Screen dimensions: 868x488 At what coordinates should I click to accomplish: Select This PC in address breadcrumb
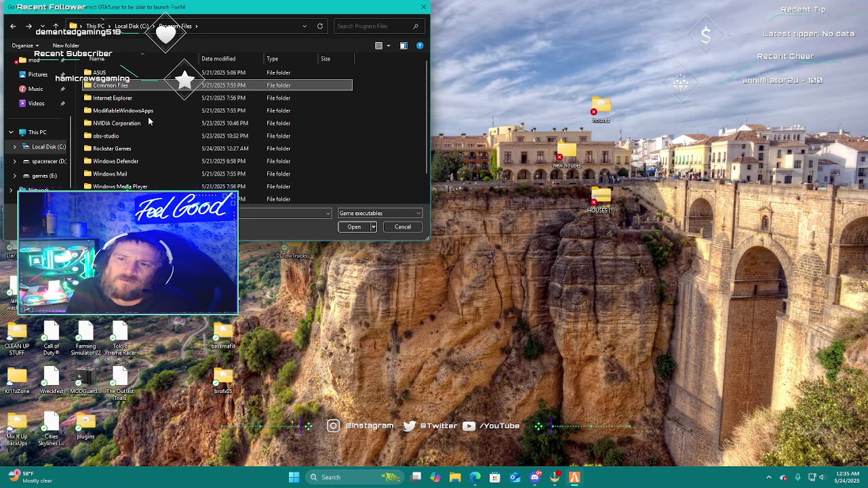tap(95, 26)
